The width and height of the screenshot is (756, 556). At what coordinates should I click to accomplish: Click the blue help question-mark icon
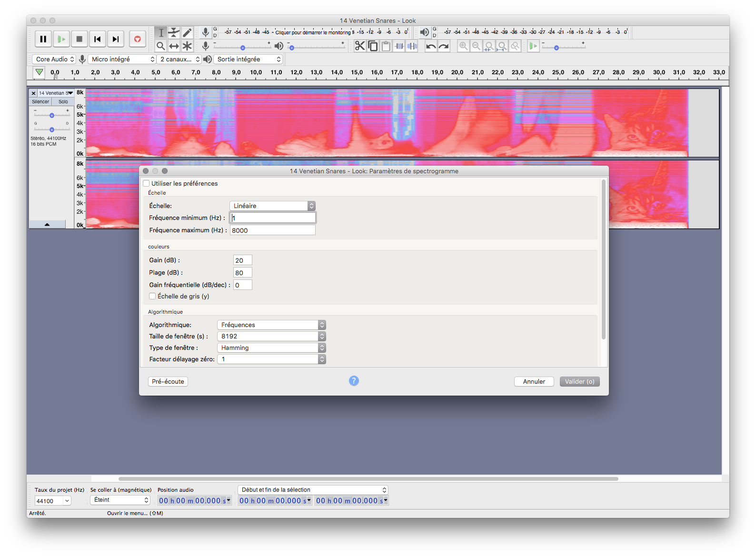click(354, 381)
